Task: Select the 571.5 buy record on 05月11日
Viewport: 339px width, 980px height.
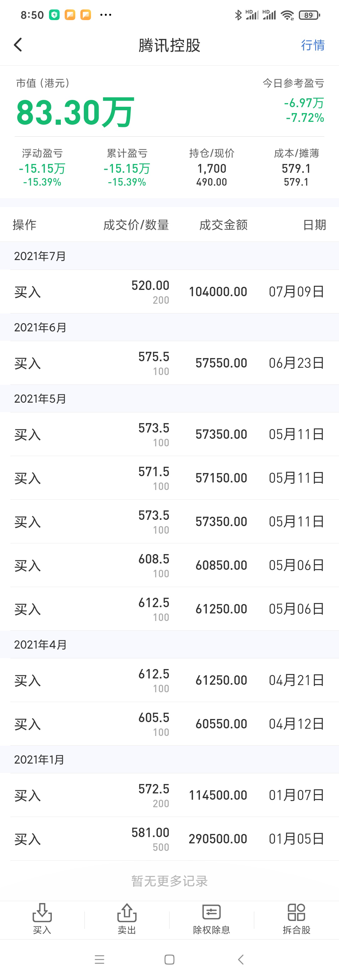Action: 169,478
